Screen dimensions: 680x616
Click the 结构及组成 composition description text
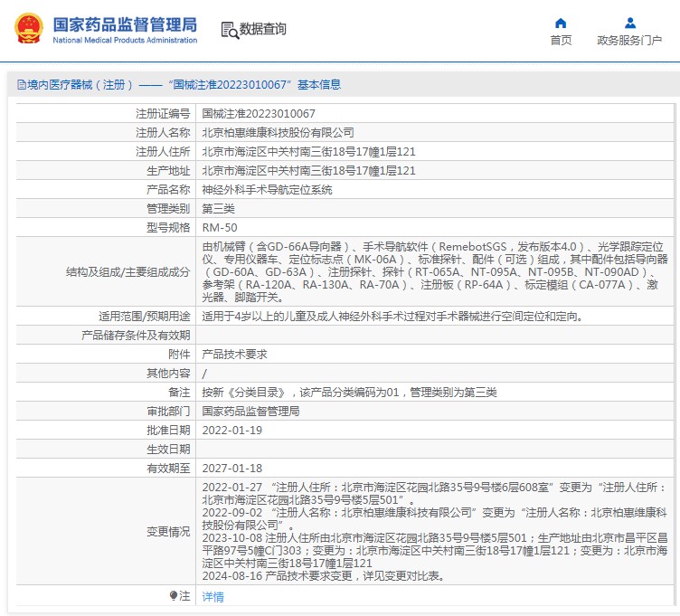click(435, 272)
